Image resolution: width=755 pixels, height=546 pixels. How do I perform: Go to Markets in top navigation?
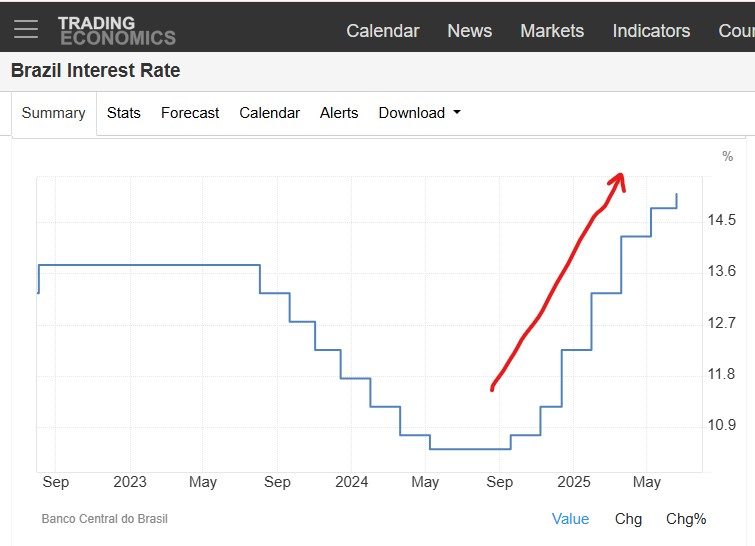552,31
